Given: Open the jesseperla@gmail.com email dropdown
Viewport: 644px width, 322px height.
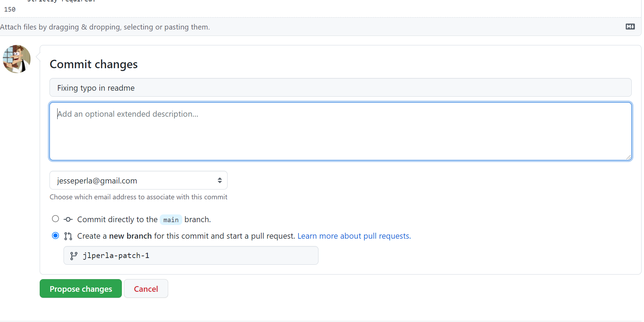Looking at the screenshot, I should tap(138, 180).
